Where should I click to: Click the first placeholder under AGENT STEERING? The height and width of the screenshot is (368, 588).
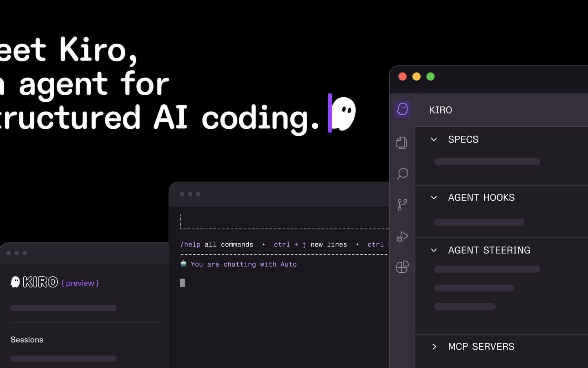487,269
